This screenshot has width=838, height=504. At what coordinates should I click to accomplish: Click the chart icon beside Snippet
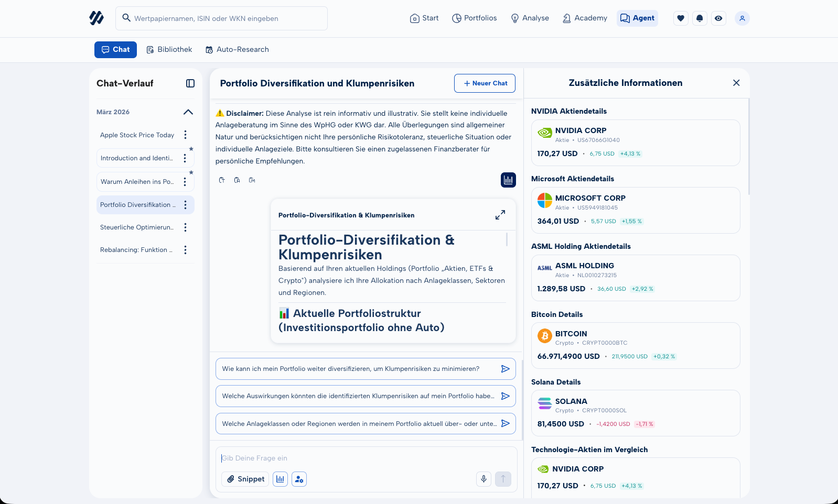[280, 479]
